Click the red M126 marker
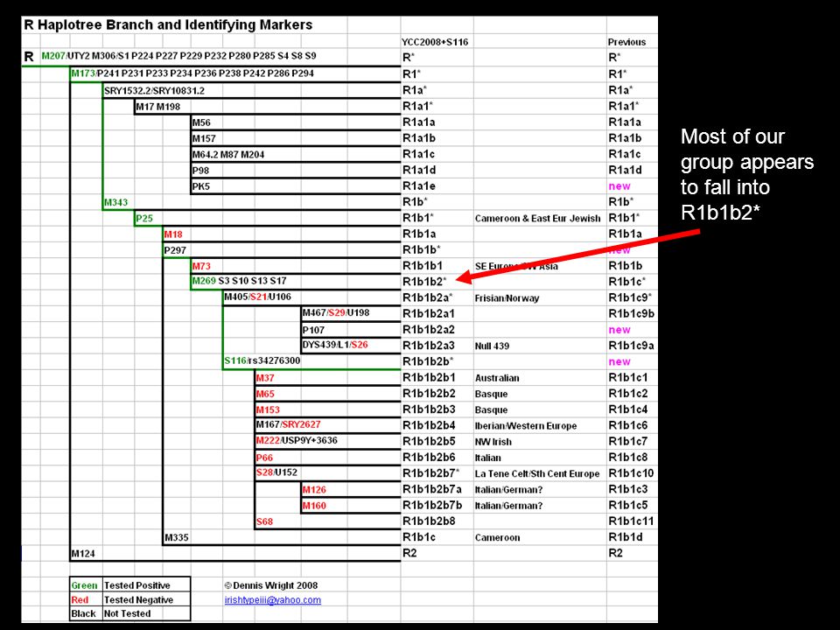 pos(314,490)
